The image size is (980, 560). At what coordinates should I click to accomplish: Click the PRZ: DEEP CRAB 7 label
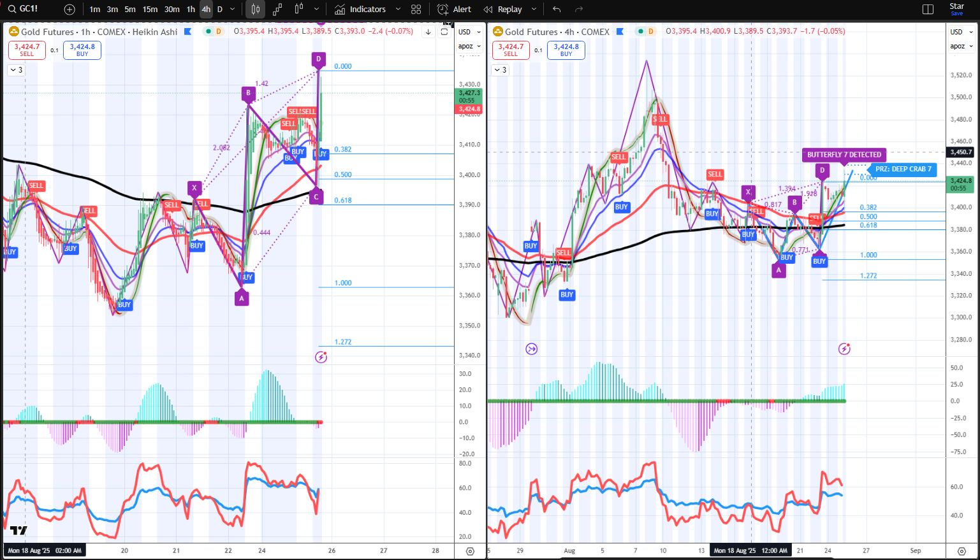(x=903, y=169)
